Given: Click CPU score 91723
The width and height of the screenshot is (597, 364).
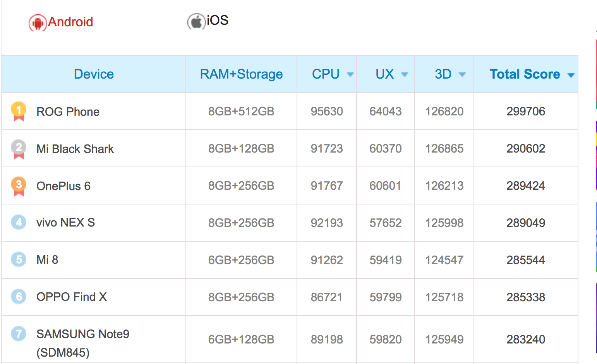Looking at the screenshot, I should point(327,149).
